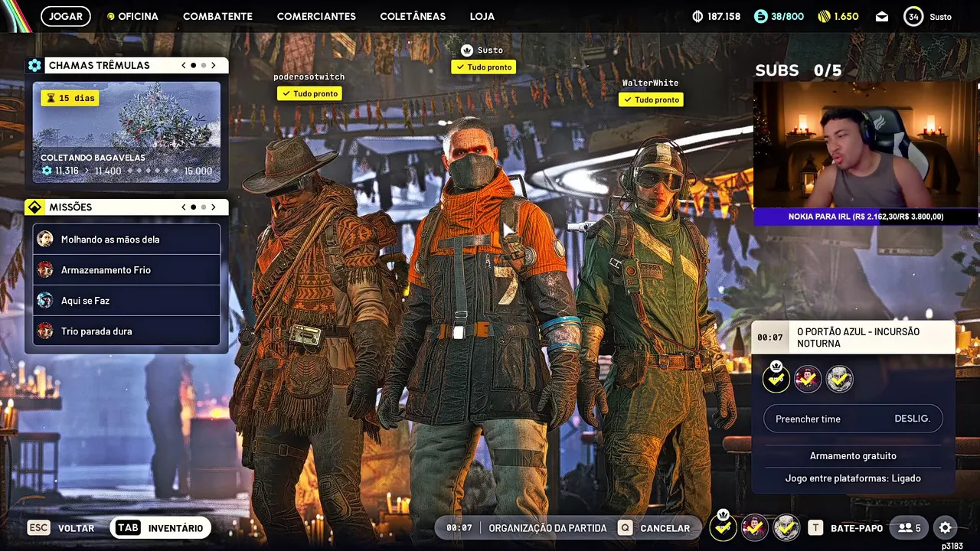
Task: Go to previous Chamas Trêmulas page
Action: 184,65
